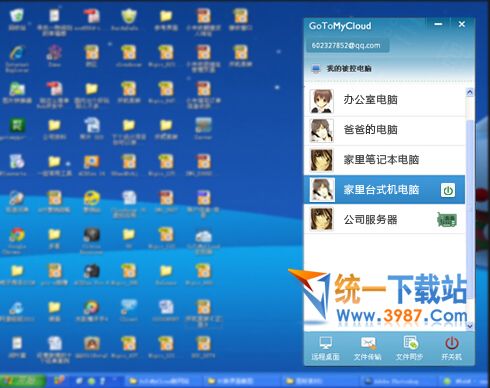Image resolution: width=490 pixels, height=388 pixels.
Task: Click the avatar of 办公室电脑
Action: 322,101
